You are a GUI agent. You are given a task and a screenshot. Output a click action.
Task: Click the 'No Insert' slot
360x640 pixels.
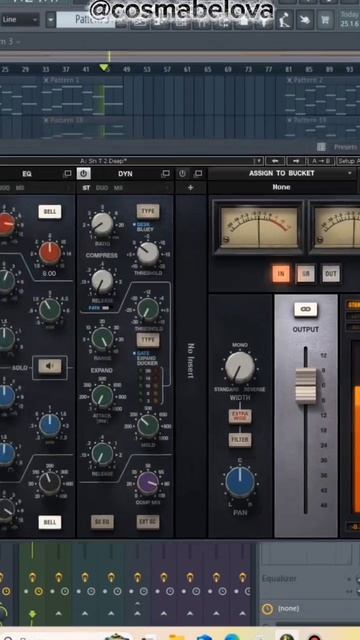point(191,361)
